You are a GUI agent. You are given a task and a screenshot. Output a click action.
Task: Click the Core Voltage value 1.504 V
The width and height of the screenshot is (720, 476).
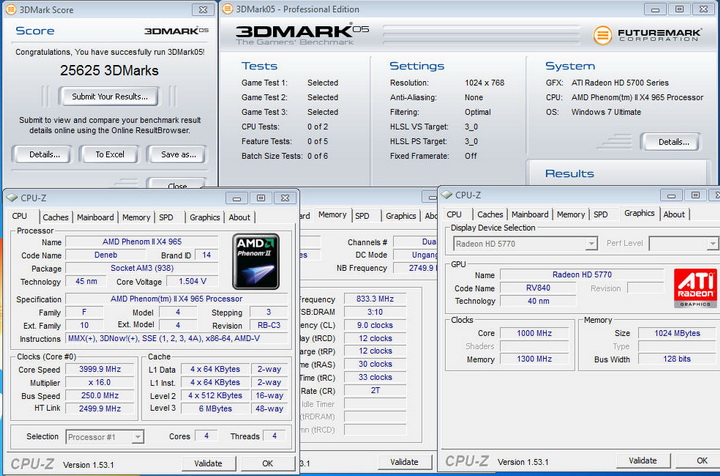[x=192, y=281]
